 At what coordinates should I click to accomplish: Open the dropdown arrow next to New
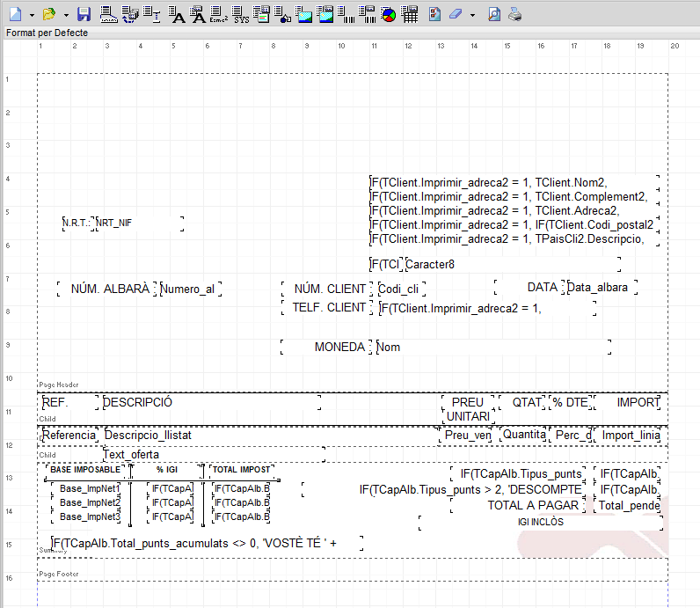[32, 15]
